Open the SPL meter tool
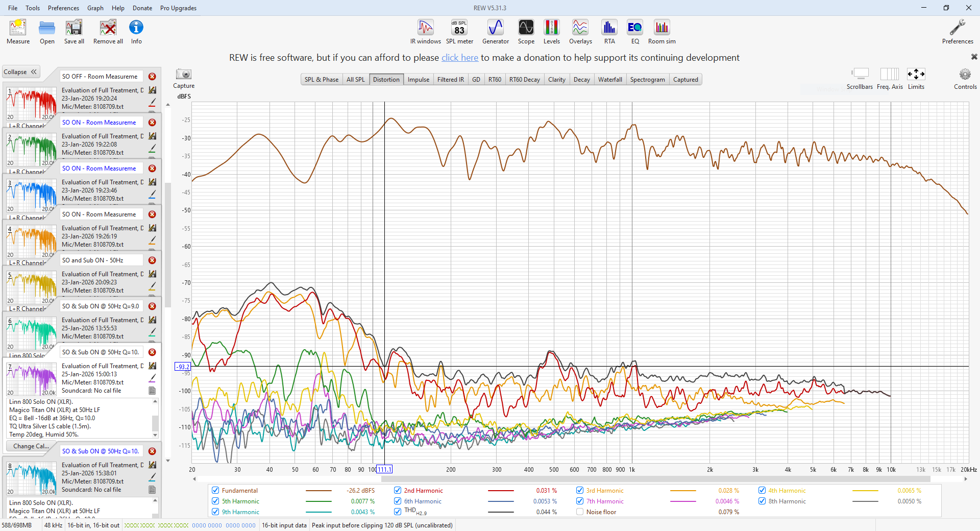 point(459,32)
